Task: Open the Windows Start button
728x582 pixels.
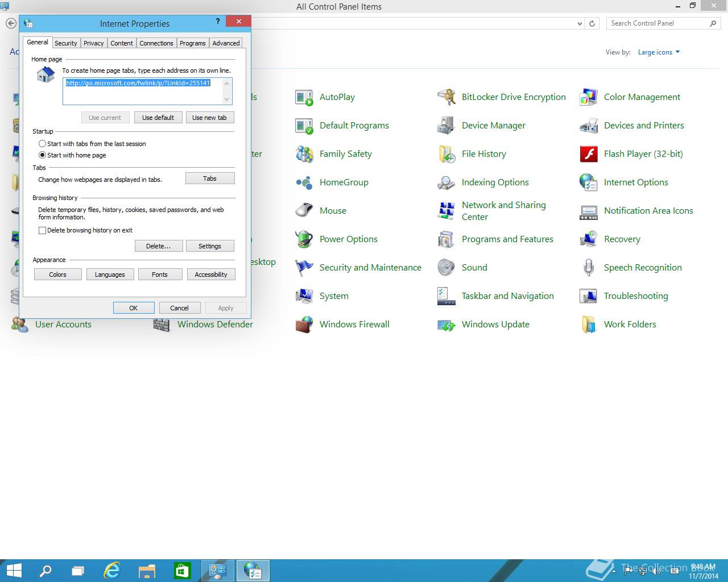Action: click(x=14, y=571)
